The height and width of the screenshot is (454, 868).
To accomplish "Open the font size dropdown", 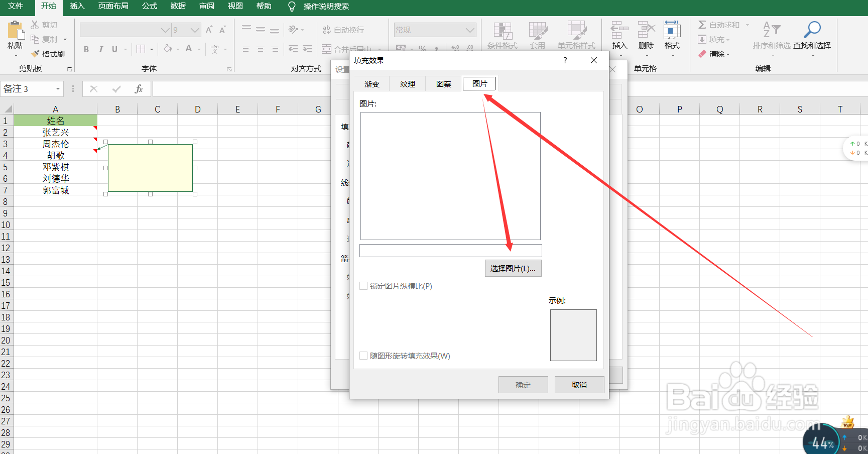I will [195, 30].
